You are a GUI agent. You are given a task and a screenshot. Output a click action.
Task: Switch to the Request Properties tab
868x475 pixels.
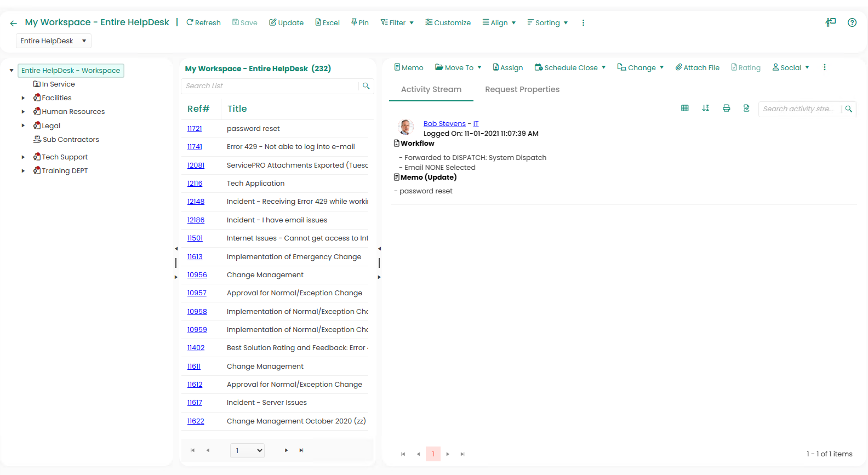[522, 89]
